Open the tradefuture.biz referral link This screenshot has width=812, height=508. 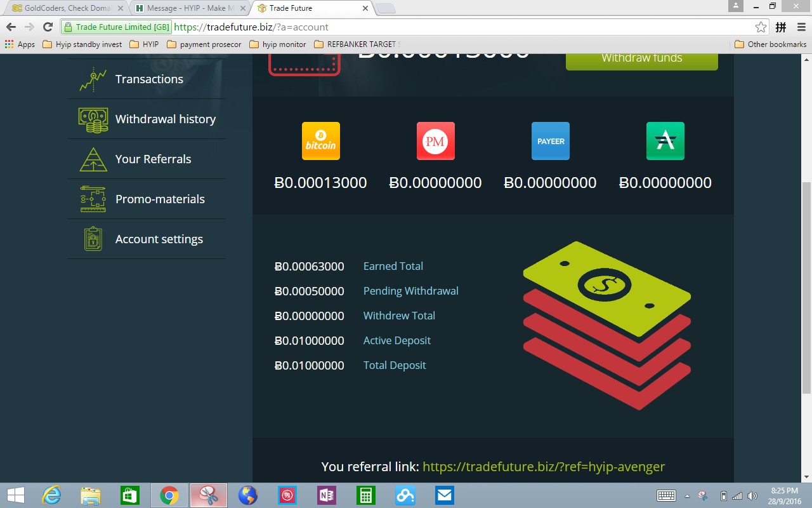click(543, 467)
